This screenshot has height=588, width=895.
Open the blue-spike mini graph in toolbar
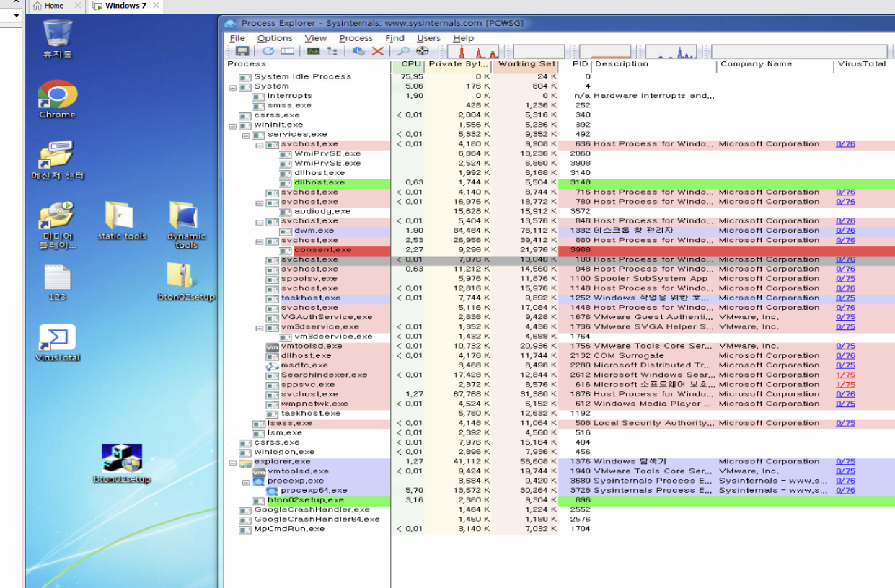[x=671, y=51]
